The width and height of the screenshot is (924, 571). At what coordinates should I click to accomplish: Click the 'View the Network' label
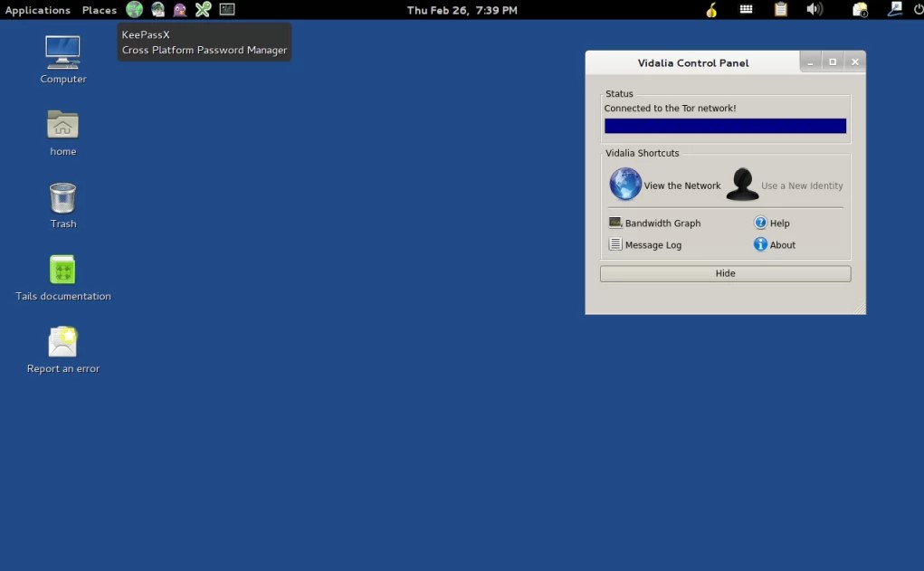[682, 186]
